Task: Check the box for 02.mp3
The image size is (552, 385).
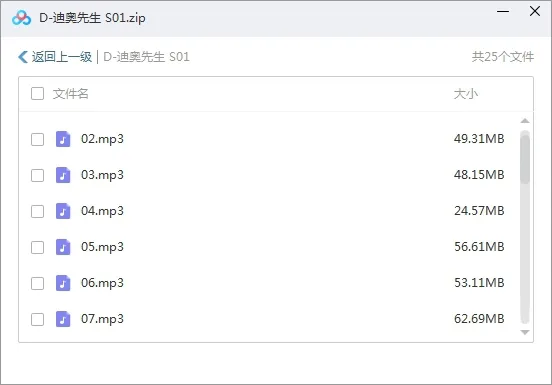Action: tap(37, 139)
